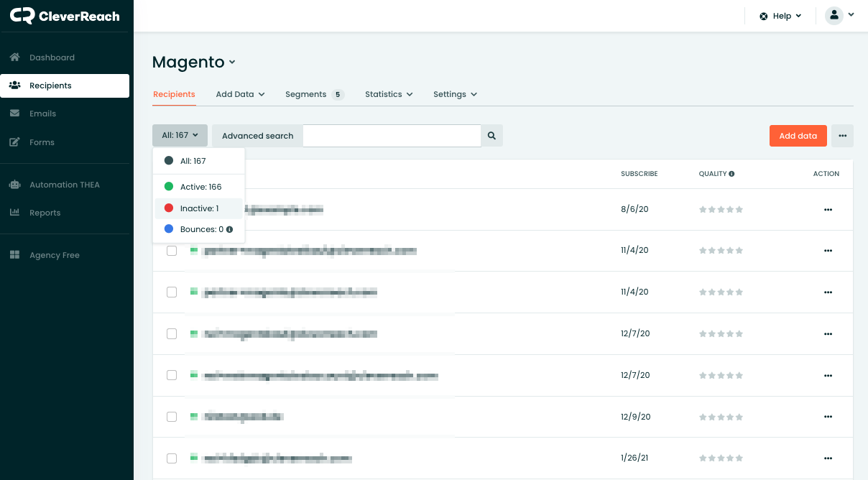Viewport: 868px width, 480px height.
Task: Click the Quality column info icon
Action: (731, 174)
